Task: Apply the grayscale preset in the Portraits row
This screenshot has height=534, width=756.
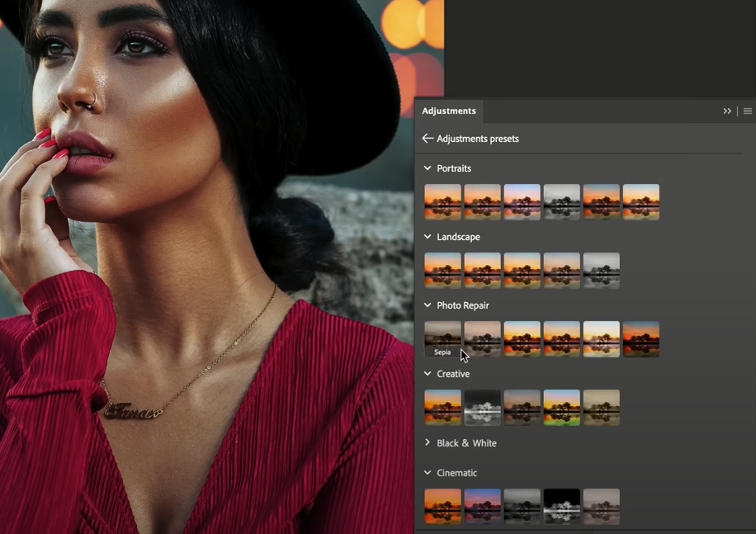Action: coord(562,202)
